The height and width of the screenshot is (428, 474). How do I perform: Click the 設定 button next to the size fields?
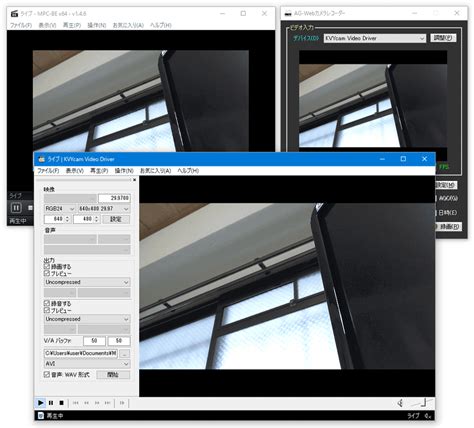[x=116, y=219]
